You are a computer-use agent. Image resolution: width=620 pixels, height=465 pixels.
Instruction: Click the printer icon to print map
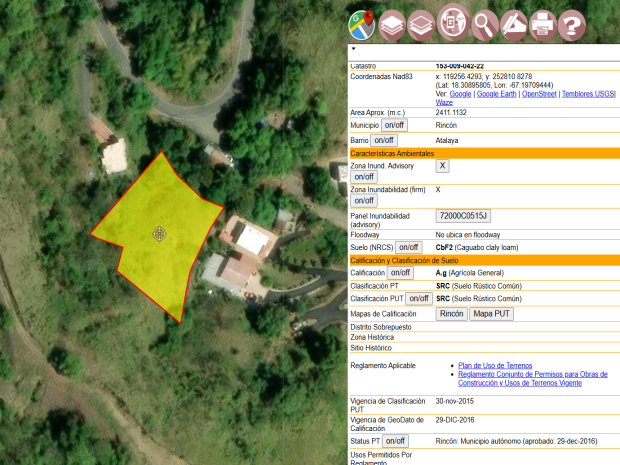pyautogui.click(x=542, y=22)
